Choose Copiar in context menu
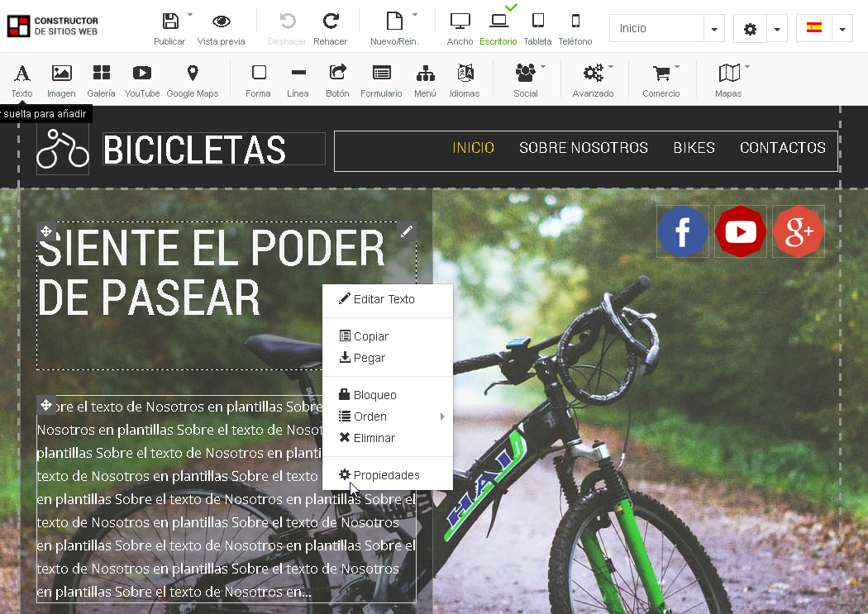Viewport: 868px width, 614px height. click(388, 336)
